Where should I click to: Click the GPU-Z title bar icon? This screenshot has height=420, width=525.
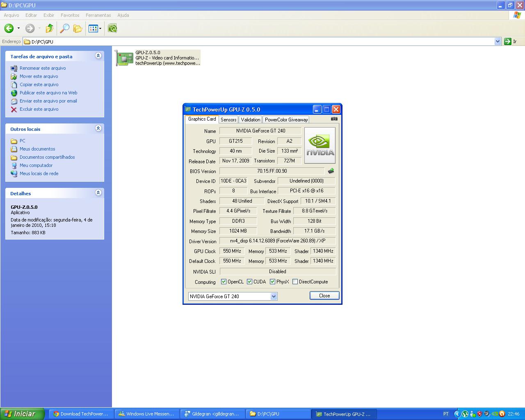pyautogui.click(x=188, y=109)
